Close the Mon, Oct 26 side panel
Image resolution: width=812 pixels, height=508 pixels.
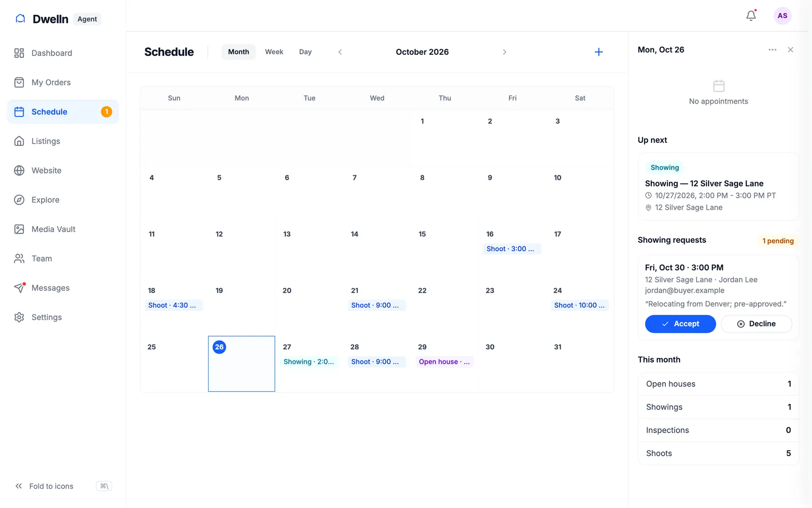click(x=790, y=50)
